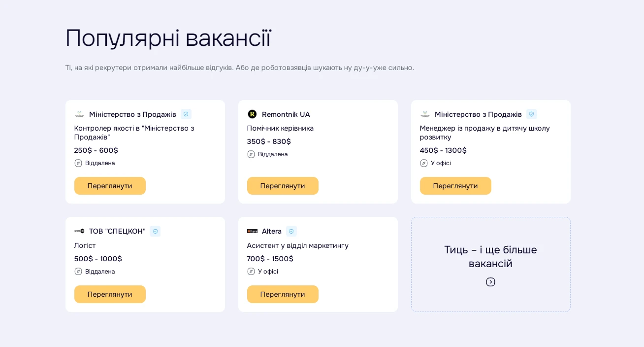Click the office location icon on Altera card
This screenshot has width=644, height=347.
(x=251, y=272)
